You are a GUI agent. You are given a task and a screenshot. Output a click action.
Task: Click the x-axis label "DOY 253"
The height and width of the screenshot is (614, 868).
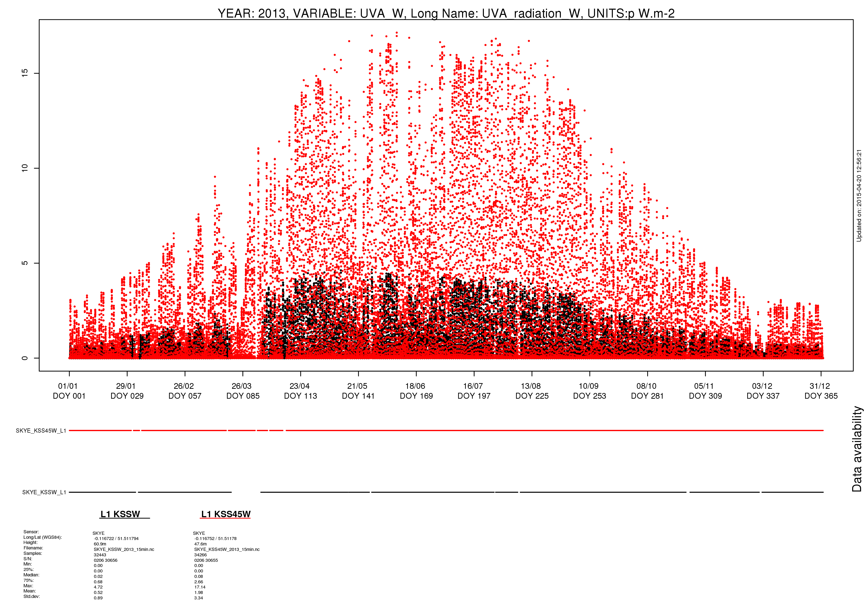pyautogui.click(x=590, y=396)
